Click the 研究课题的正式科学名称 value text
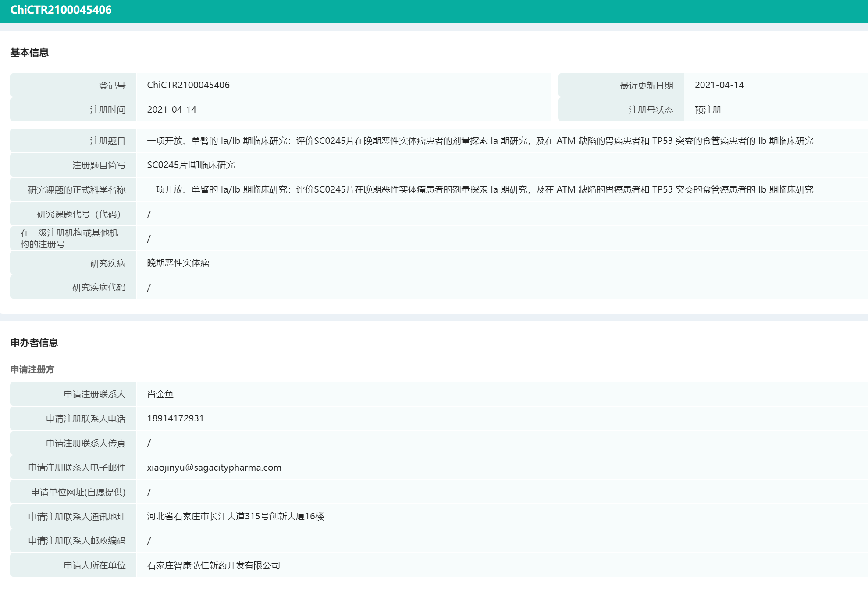 click(480, 189)
